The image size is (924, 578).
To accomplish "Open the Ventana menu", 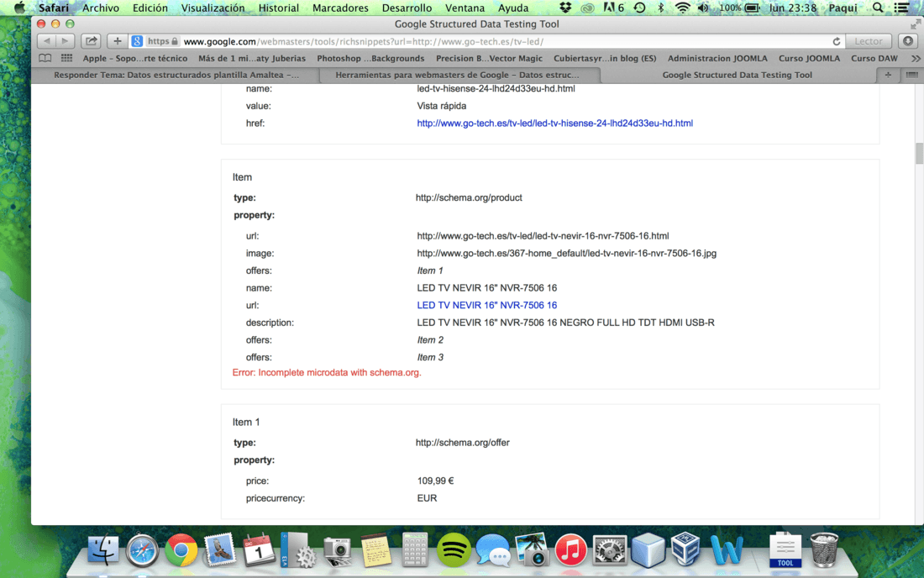I will click(465, 8).
